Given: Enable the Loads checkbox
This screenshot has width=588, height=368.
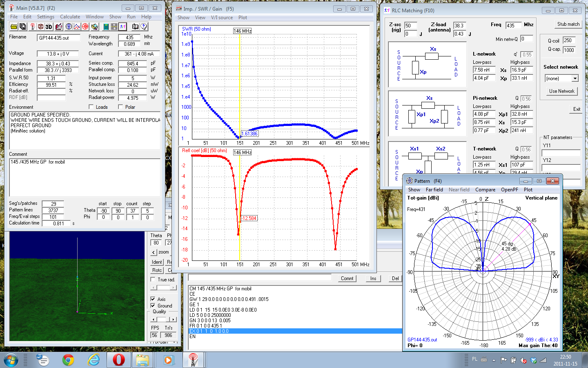Looking at the screenshot, I should pos(91,107).
